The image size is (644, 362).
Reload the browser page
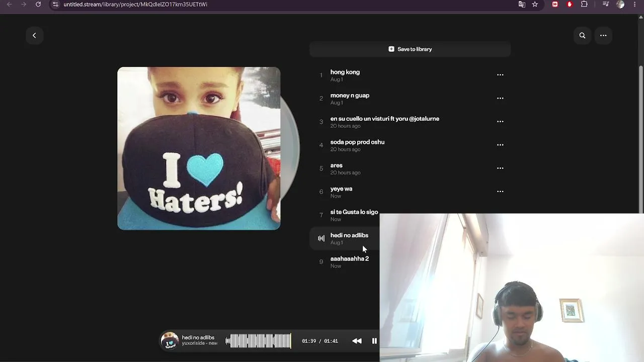point(38,4)
